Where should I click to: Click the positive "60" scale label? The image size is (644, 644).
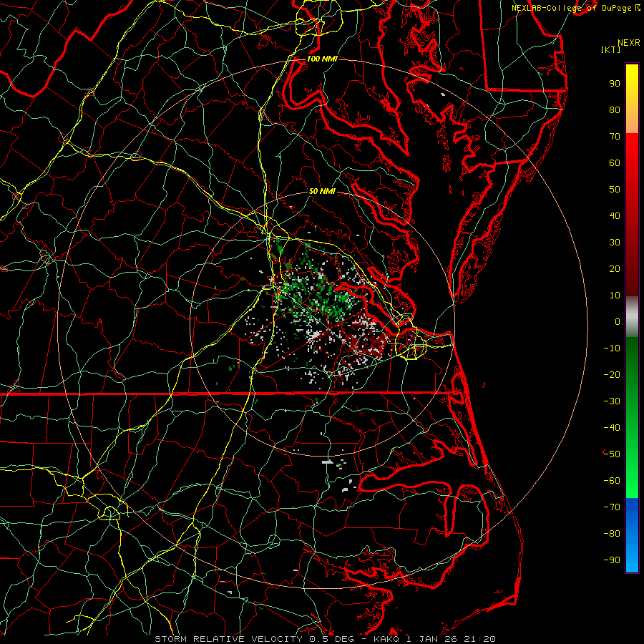615,163
